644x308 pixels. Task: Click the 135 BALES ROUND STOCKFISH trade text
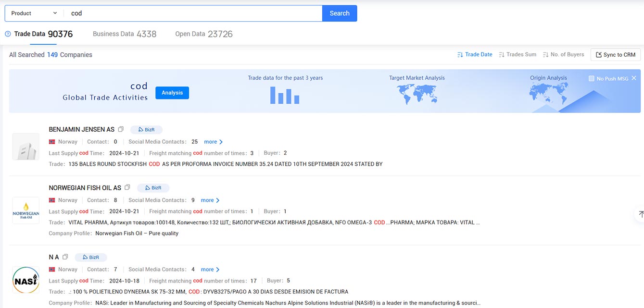(x=226, y=164)
